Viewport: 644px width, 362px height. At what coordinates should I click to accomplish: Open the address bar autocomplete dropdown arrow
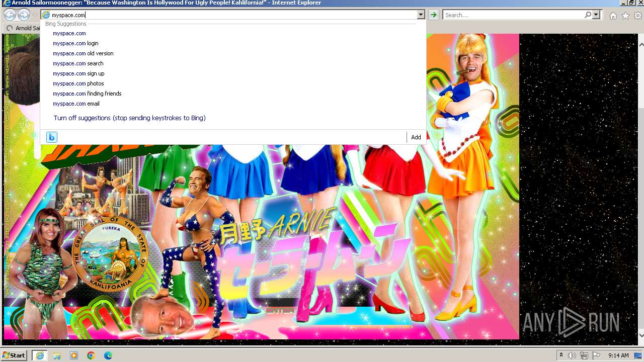click(x=421, y=15)
